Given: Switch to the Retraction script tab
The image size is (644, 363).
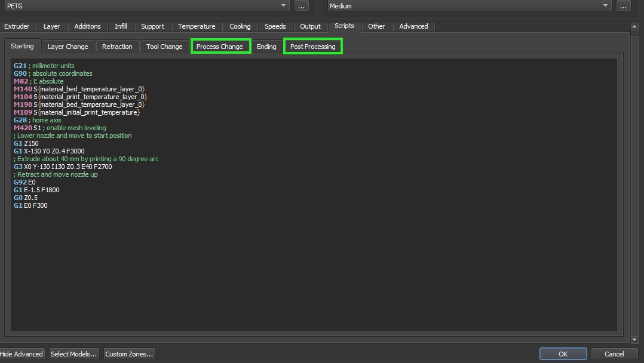Looking at the screenshot, I should tap(117, 47).
